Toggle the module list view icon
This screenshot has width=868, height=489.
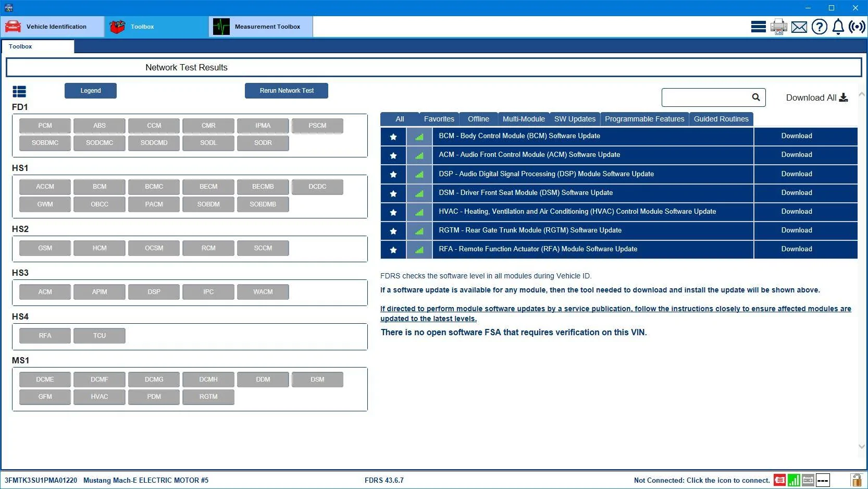[19, 92]
